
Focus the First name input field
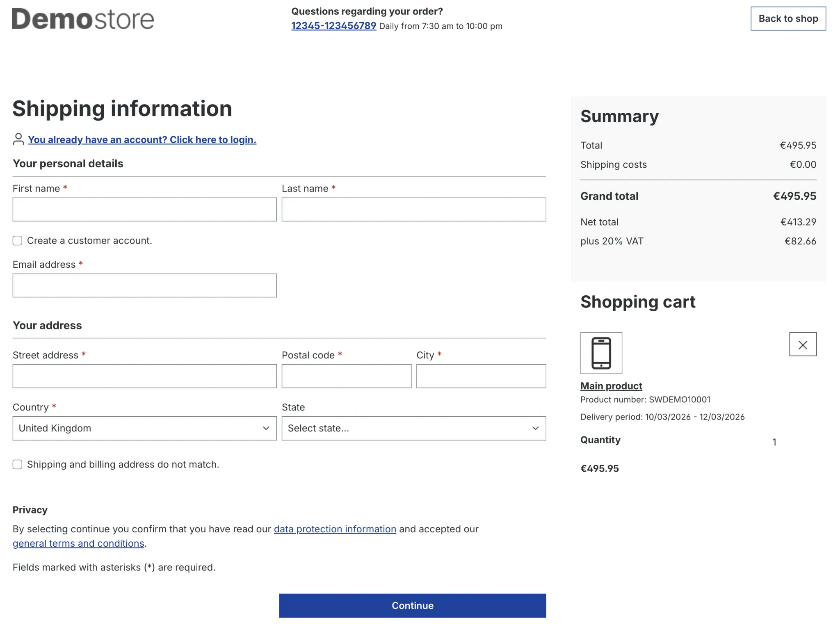coord(144,210)
